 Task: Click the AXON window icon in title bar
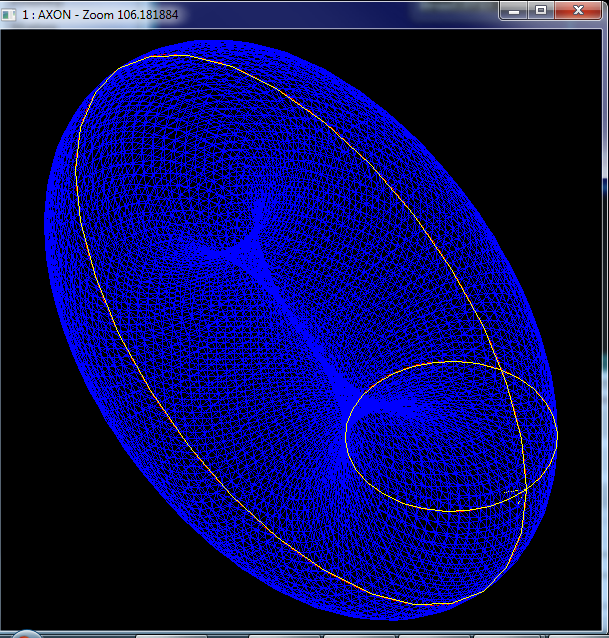pyautogui.click(x=11, y=13)
